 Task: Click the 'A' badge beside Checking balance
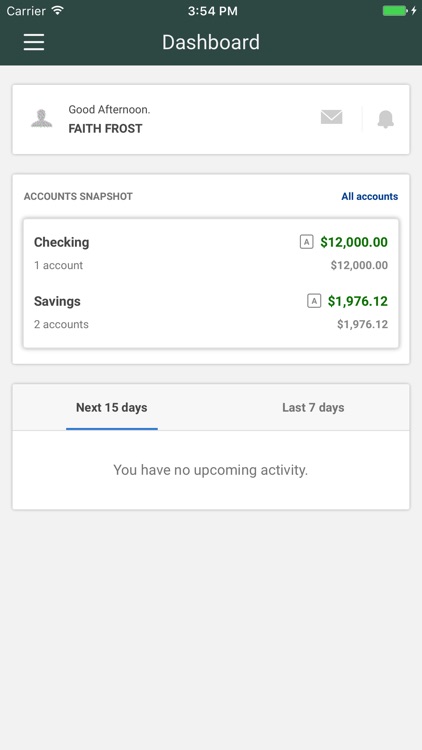click(306, 242)
